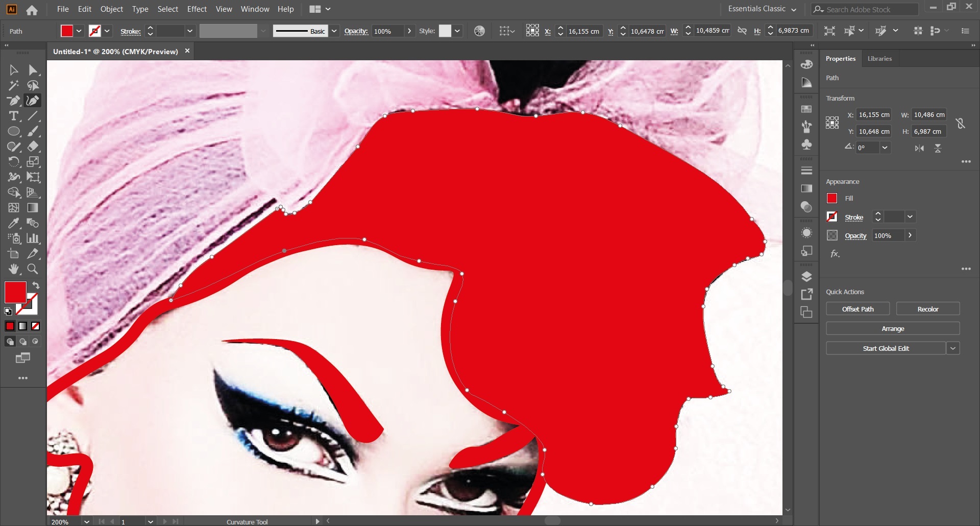Screen dimensions: 980x526
Task: Click the Arrange button
Action: (893, 328)
